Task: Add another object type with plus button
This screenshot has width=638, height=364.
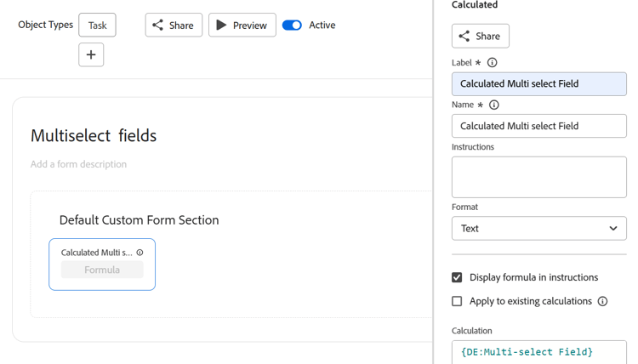Action: tap(91, 55)
